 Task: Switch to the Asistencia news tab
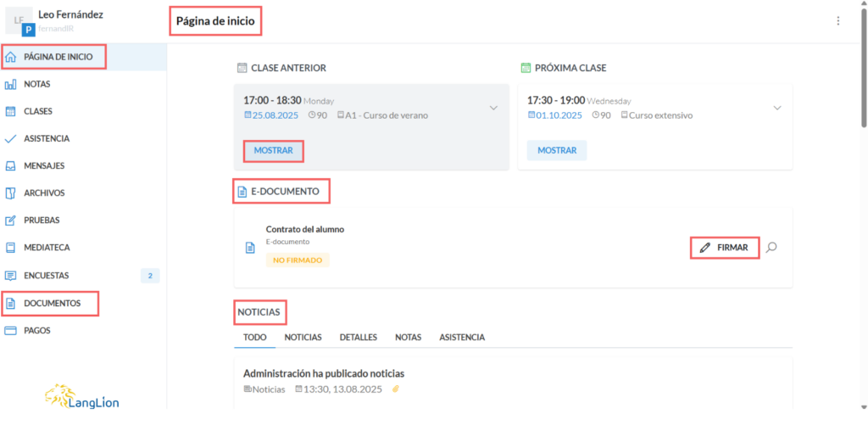[x=462, y=338]
